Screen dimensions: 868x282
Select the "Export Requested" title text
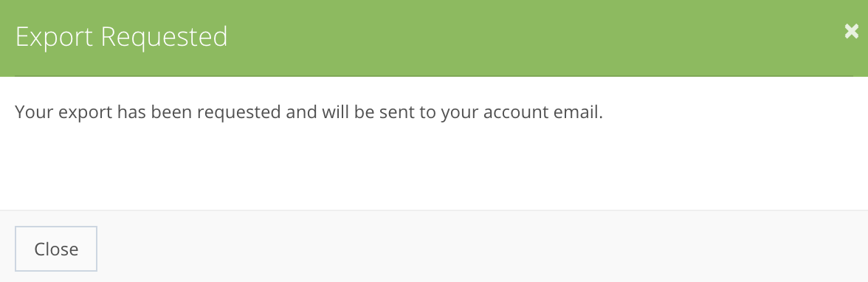(x=121, y=37)
